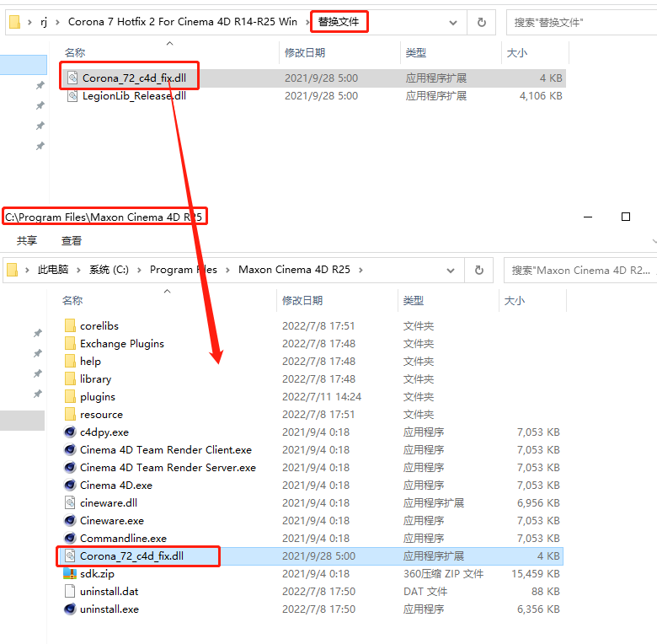657x644 pixels.
Task: Expand the chevron after 此电脑 breadcrumb
Action: click(x=78, y=270)
